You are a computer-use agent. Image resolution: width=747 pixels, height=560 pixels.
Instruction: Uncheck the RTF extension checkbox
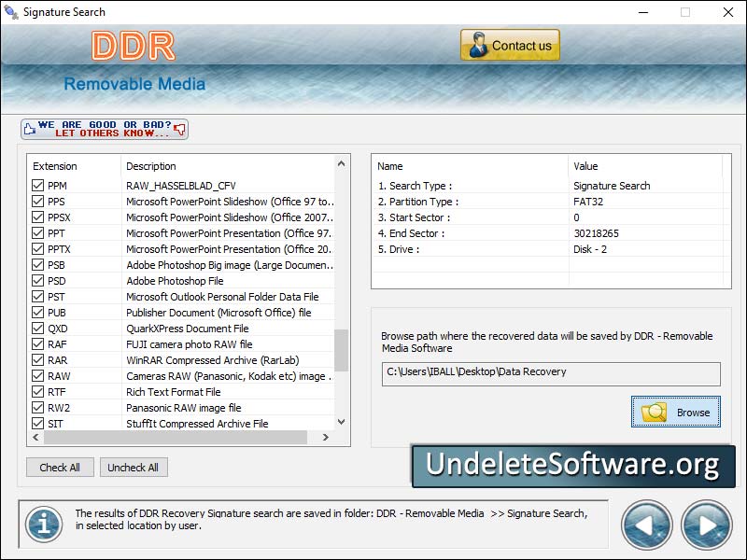(37, 391)
